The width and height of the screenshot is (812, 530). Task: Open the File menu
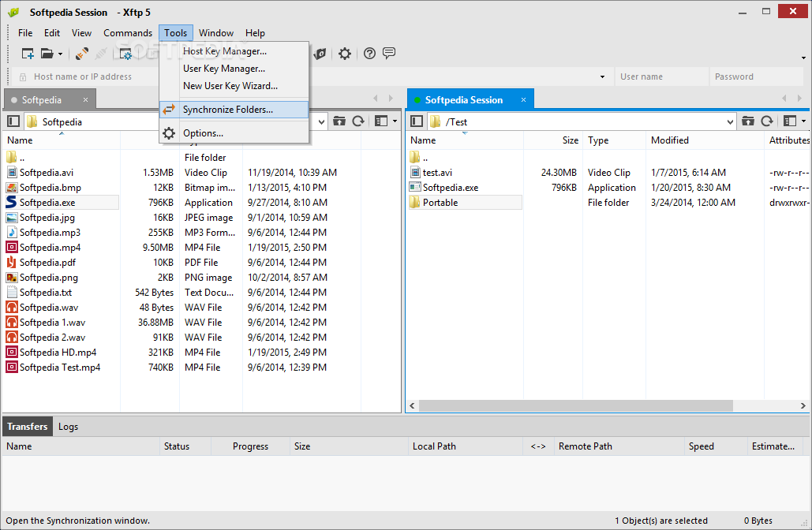[25, 32]
